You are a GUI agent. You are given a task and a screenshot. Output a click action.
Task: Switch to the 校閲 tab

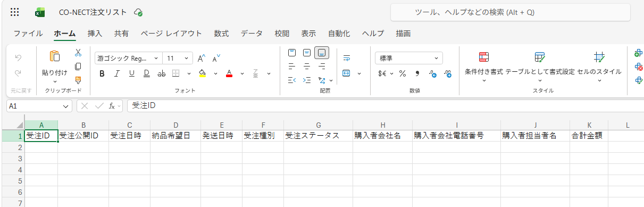click(282, 33)
